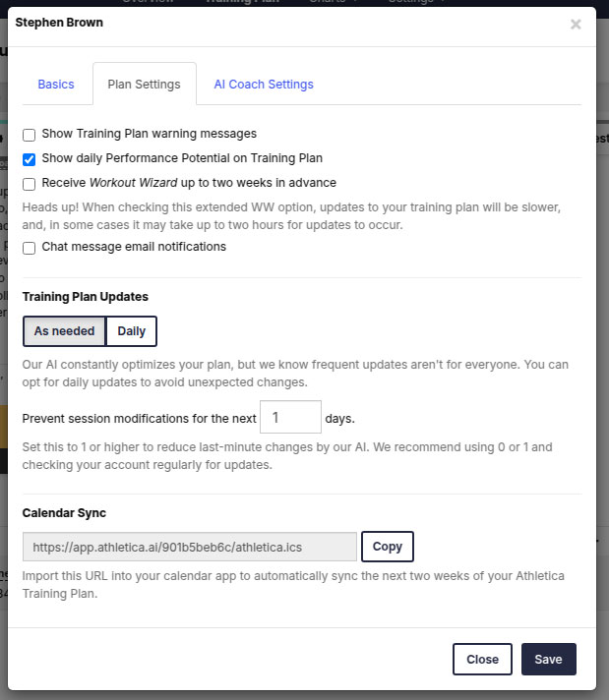The height and width of the screenshot is (700, 609).
Task: Click the Stephen Brown dialog title
Action: pyautogui.click(x=59, y=23)
